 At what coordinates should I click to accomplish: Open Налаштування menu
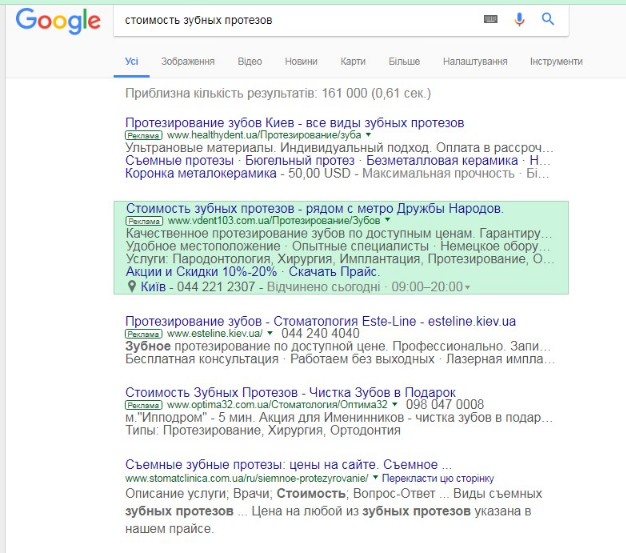coord(475,61)
